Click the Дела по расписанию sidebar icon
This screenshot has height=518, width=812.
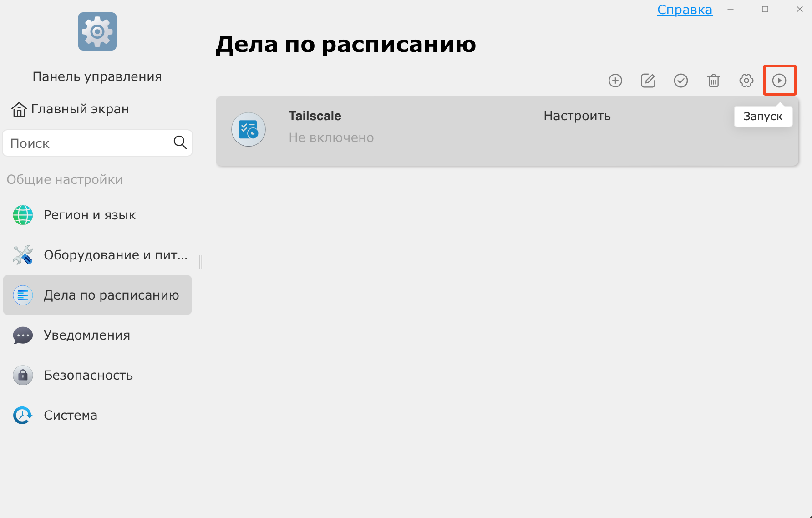click(23, 295)
